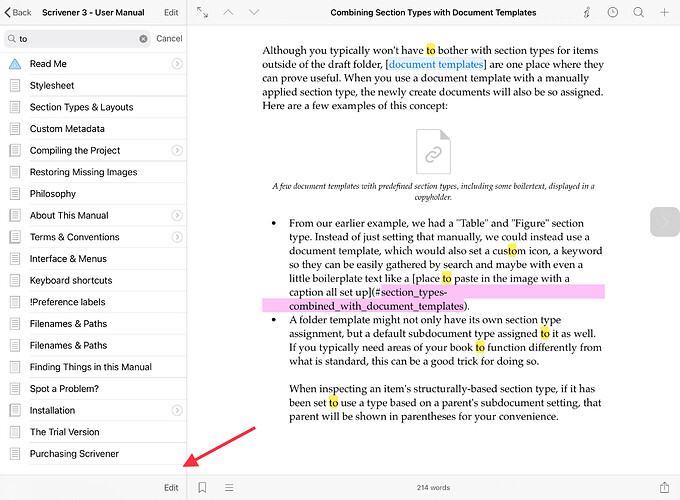The height and width of the screenshot is (500, 680).
Task: Open the find magnifier in the editor toolbar
Action: 638,12
